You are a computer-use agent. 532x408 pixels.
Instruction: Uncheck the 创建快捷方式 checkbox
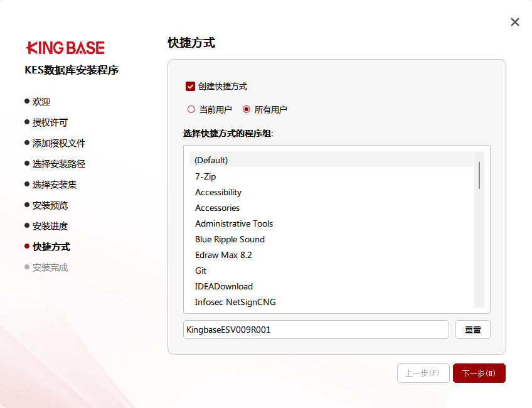[x=190, y=87]
